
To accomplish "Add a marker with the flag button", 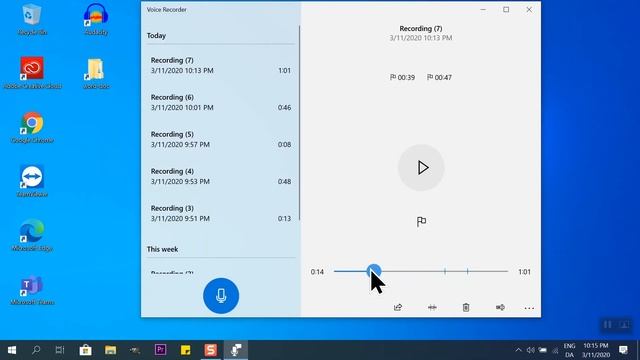I will tap(421, 221).
